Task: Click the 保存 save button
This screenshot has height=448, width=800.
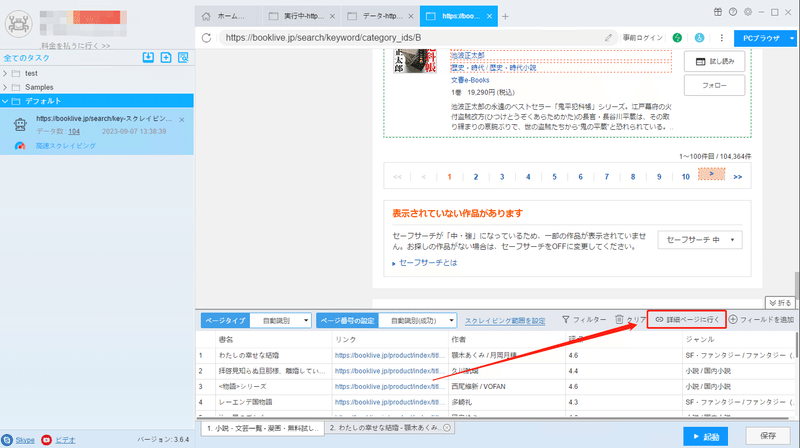Action: [x=768, y=436]
